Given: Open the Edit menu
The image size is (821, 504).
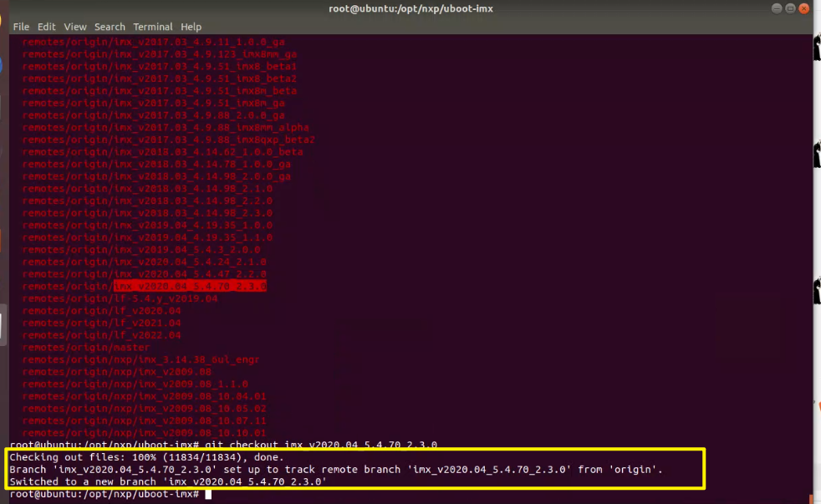Looking at the screenshot, I should pos(46,27).
